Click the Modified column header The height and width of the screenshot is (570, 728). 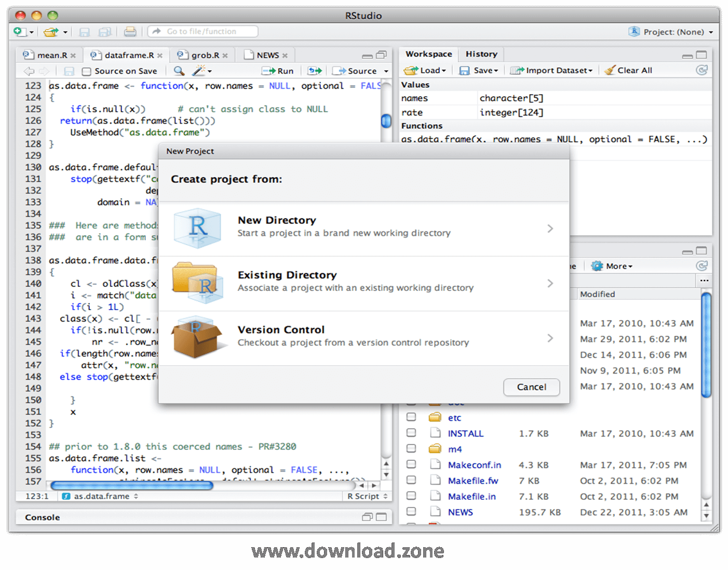tap(597, 294)
